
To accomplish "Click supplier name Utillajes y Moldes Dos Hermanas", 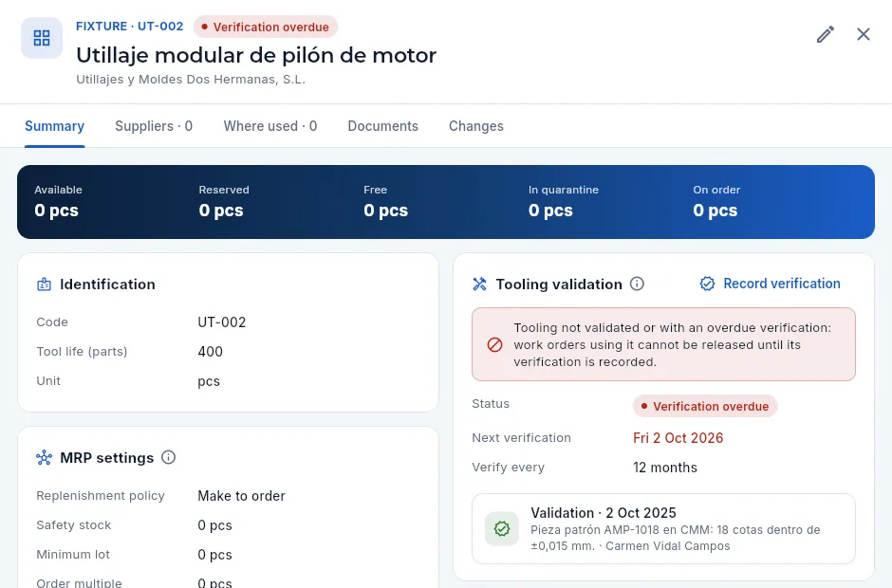I will pyautogui.click(x=191, y=79).
